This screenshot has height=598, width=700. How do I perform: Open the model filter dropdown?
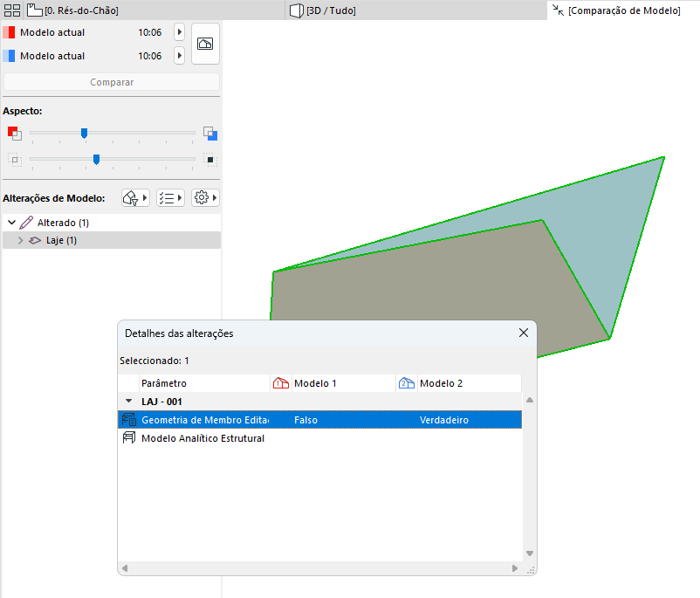(x=135, y=197)
